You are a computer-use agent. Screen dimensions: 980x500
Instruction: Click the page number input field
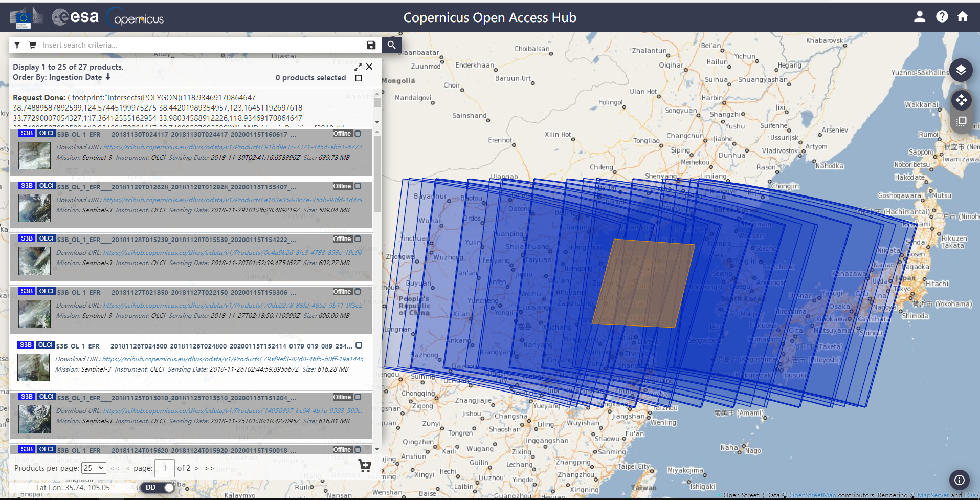click(165, 468)
